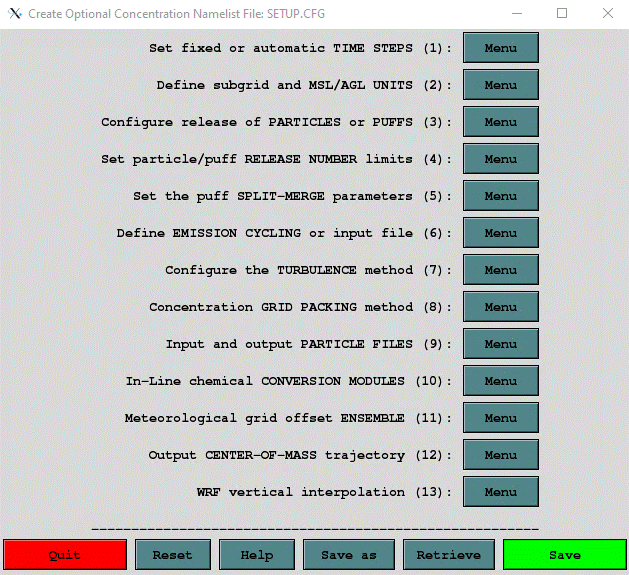Open WRF vertical interpolation (13) menu
The width and height of the screenshot is (629, 575).
point(500,492)
